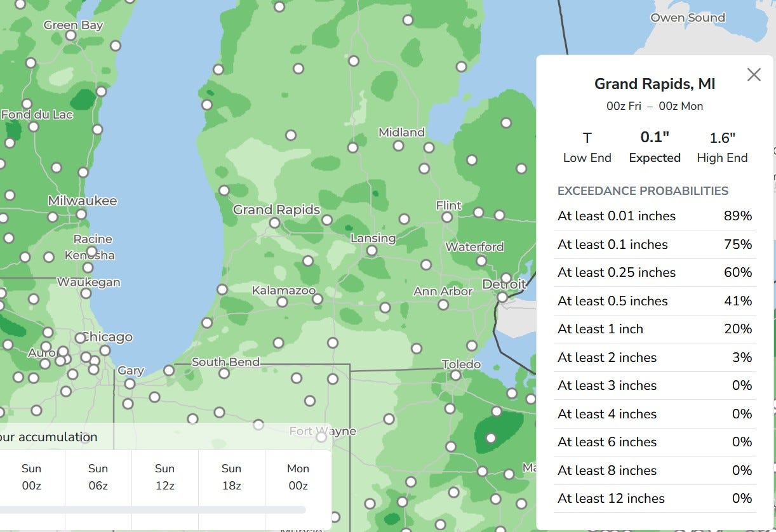This screenshot has width=776, height=532.
Task: Click the 'At least 6 inches' row
Action: tap(655, 442)
